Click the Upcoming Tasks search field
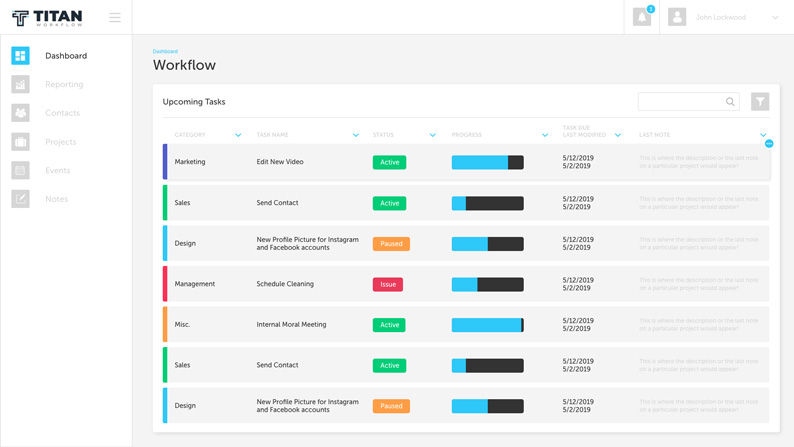The width and height of the screenshot is (794, 447). pyautogui.click(x=680, y=101)
